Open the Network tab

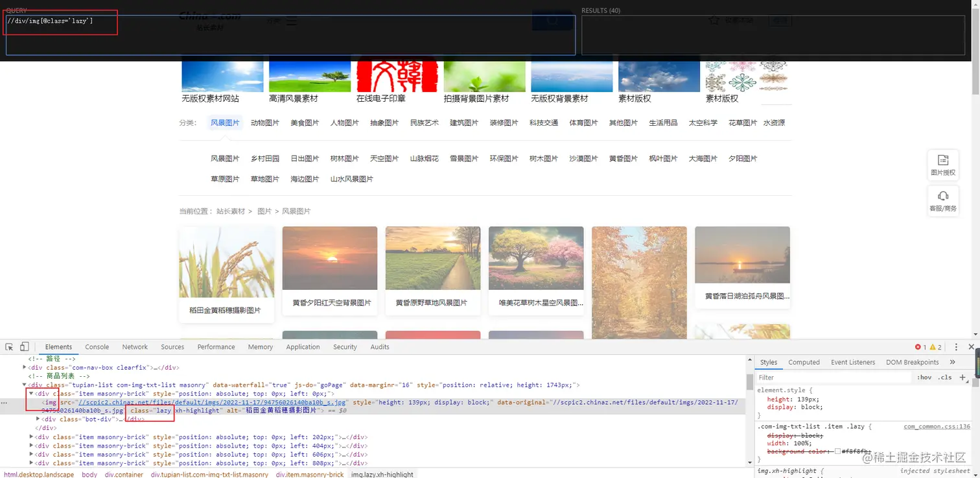click(135, 347)
